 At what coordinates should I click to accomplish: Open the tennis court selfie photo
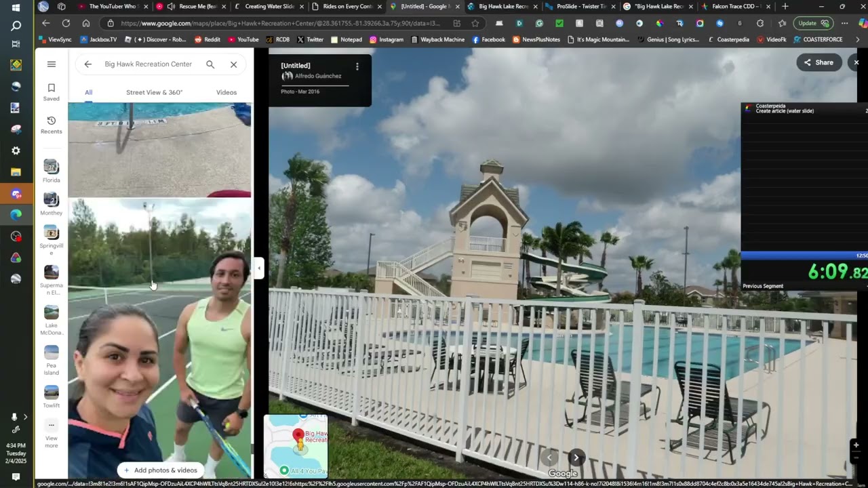(159, 338)
